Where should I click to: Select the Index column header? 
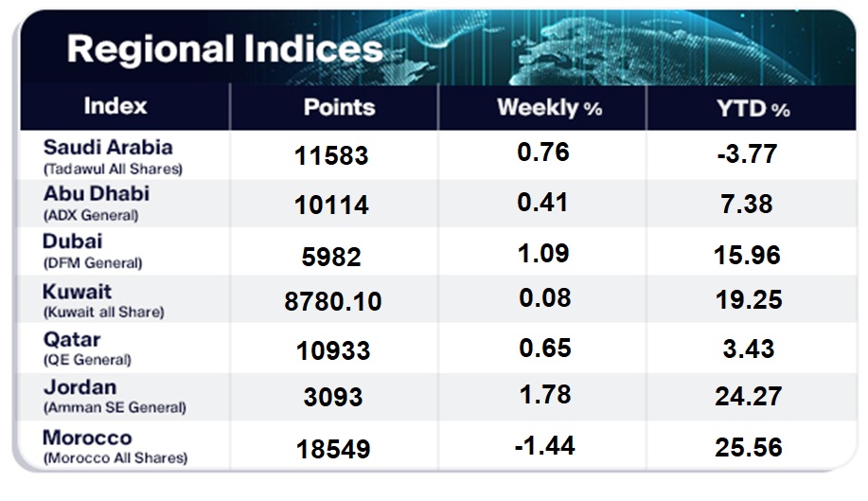pyautogui.click(x=115, y=106)
